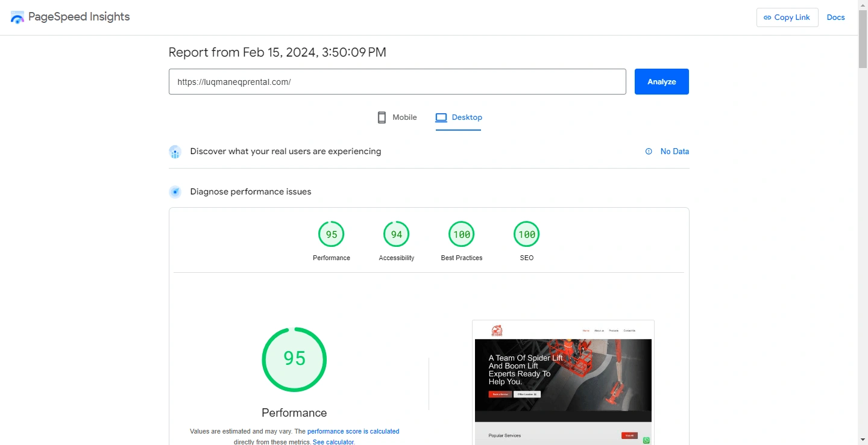Switch to the Desktop tab
Image resolution: width=868 pixels, height=445 pixels.
[459, 117]
